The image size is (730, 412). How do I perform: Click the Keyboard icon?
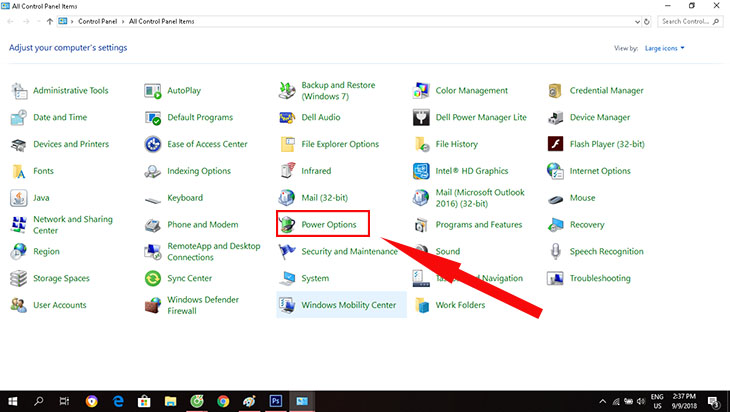coord(153,200)
